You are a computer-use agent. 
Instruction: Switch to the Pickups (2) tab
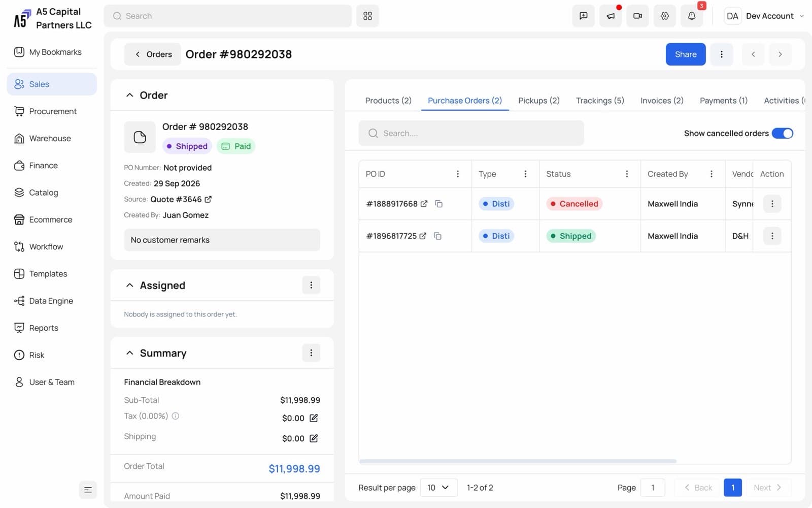pos(538,101)
